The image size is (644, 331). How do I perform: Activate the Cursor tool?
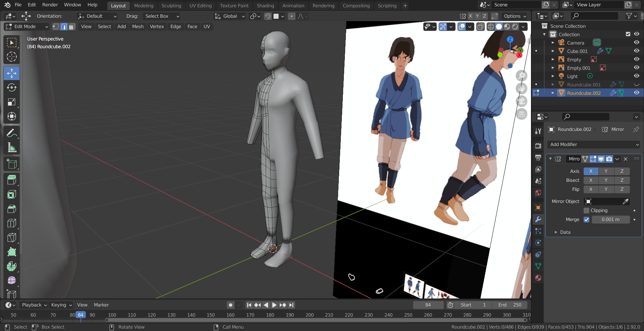click(x=12, y=57)
